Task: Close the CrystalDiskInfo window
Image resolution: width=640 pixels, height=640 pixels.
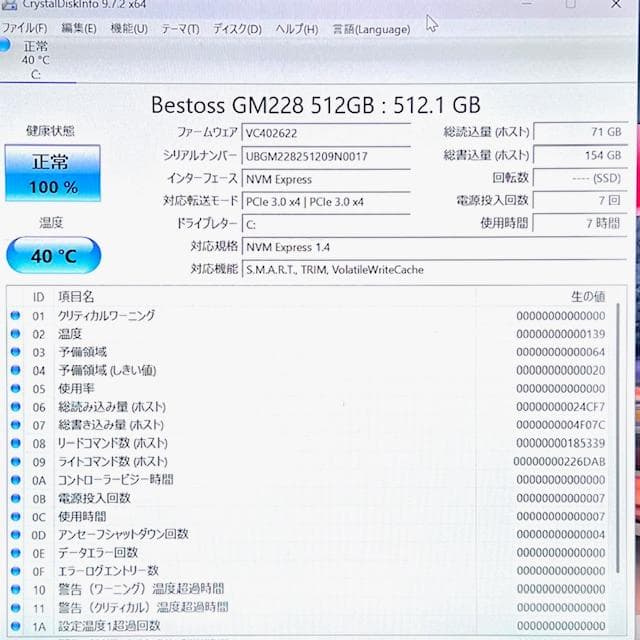Action: (x=616, y=4)
